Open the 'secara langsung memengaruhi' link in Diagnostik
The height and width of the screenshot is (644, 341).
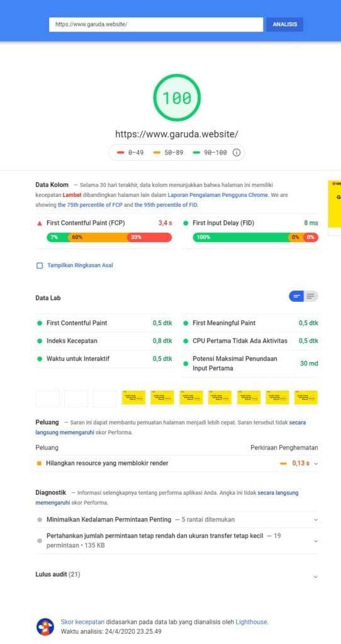tap(167, 497)
